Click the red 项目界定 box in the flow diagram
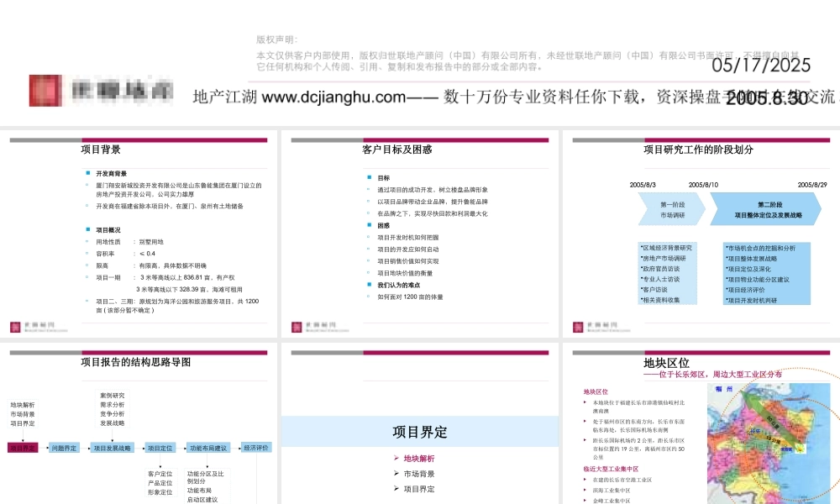 (x=23, y=448)
